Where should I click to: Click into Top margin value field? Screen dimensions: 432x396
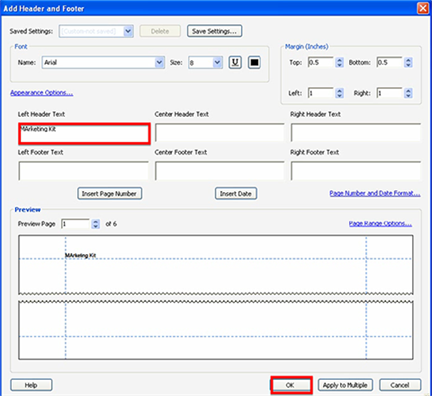coord(321,62)
